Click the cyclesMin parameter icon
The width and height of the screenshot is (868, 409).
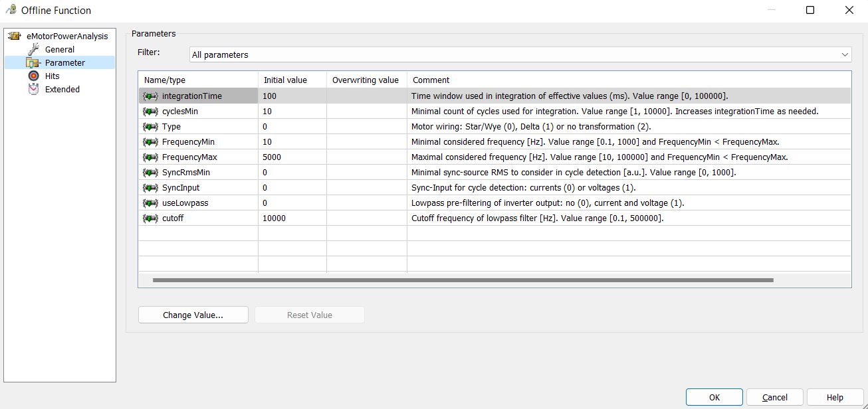coord(150,112)
